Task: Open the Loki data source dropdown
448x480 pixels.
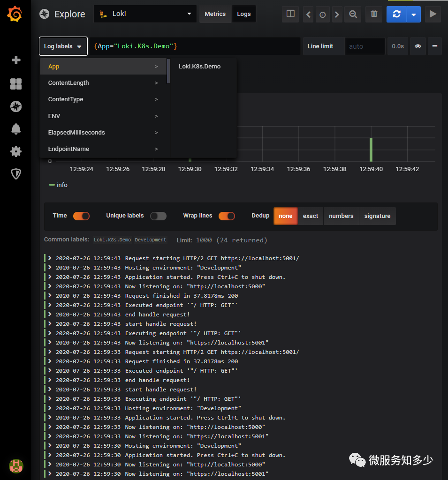Action: click(x=145, y=14)
